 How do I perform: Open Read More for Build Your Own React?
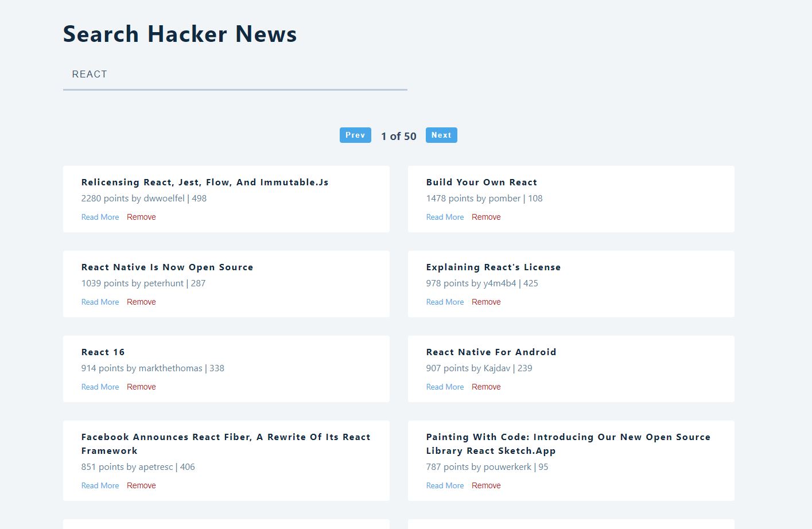click(445, 217)
